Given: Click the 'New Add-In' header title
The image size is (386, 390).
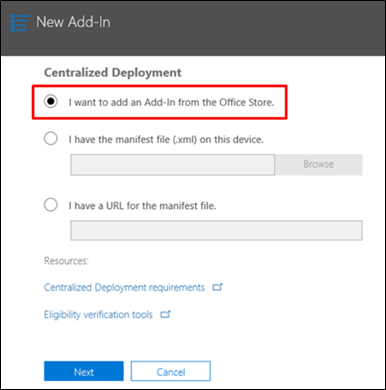Looking at the screenshot, I should pos(73,22).
